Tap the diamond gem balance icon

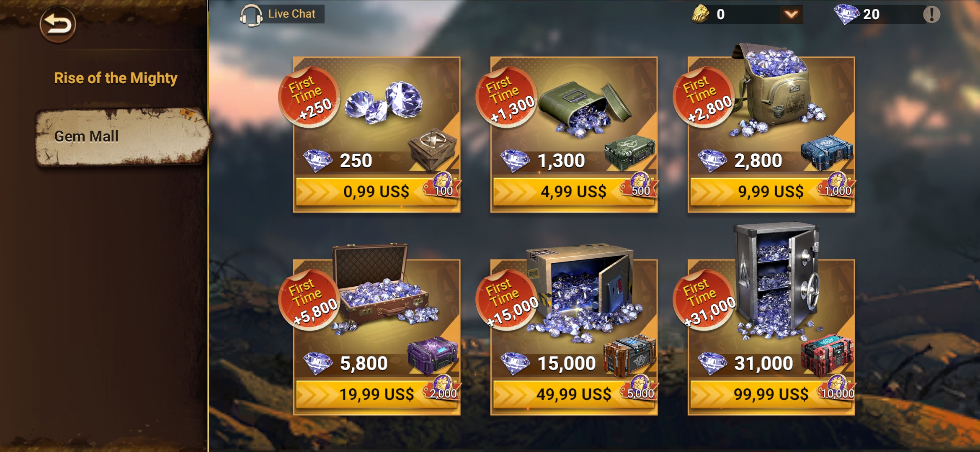846,14
